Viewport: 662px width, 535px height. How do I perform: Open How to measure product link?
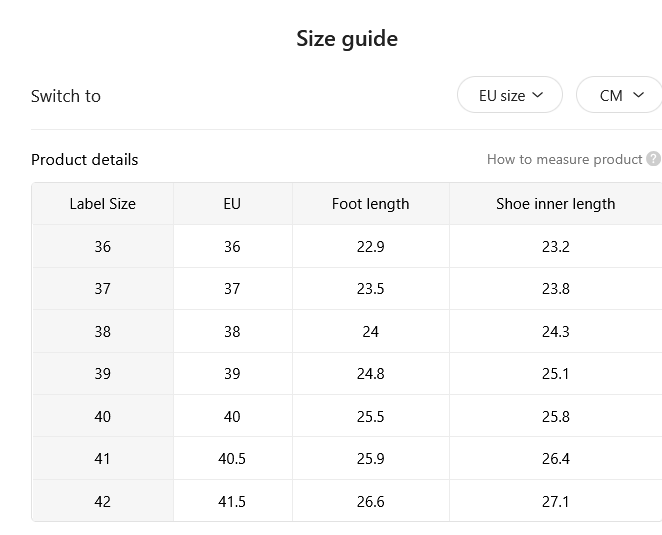tap(564, 160)
